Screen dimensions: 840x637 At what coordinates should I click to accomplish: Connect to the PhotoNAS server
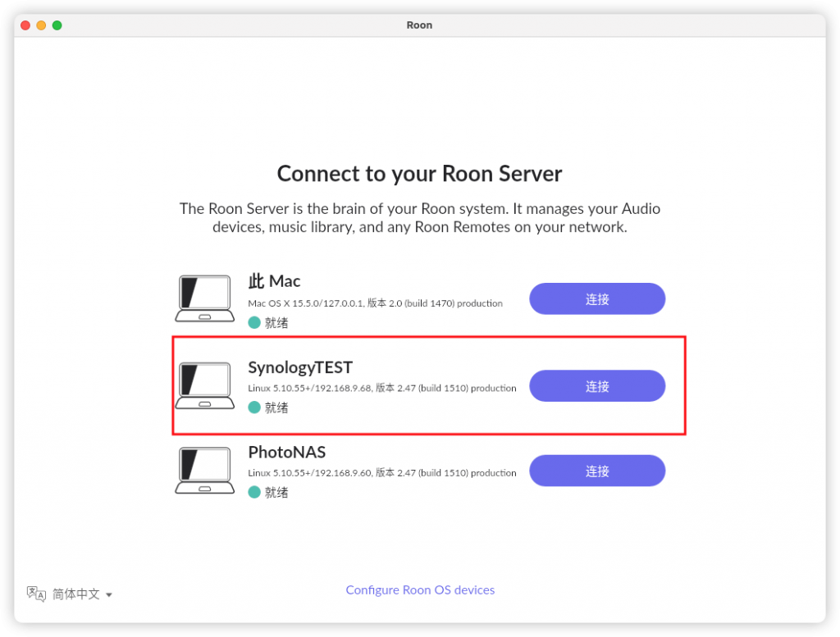pyautogui.click(x=596, y=471)
